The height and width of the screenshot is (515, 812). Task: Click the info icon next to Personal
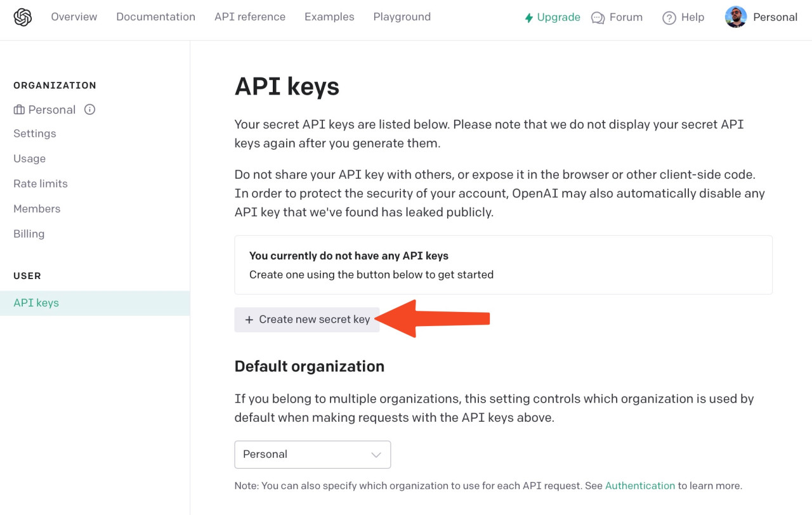tap(90, 110)
